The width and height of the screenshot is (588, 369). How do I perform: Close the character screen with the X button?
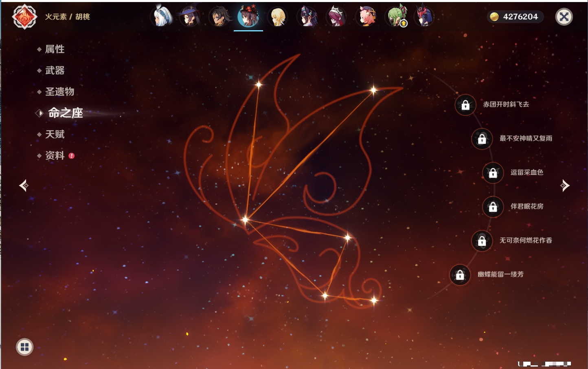coord(564,17)
